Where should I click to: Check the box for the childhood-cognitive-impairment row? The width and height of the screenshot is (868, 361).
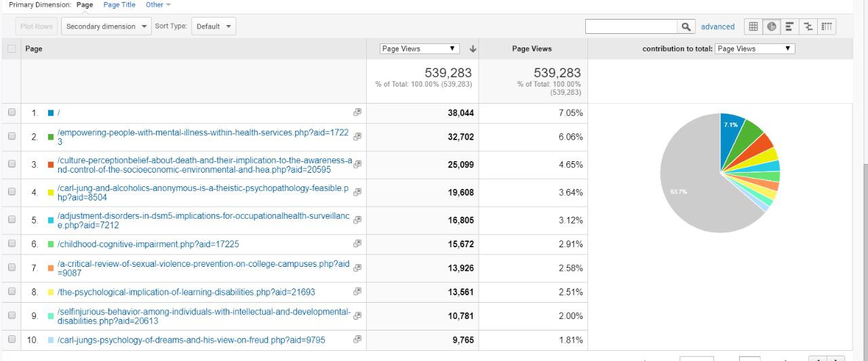12,244
